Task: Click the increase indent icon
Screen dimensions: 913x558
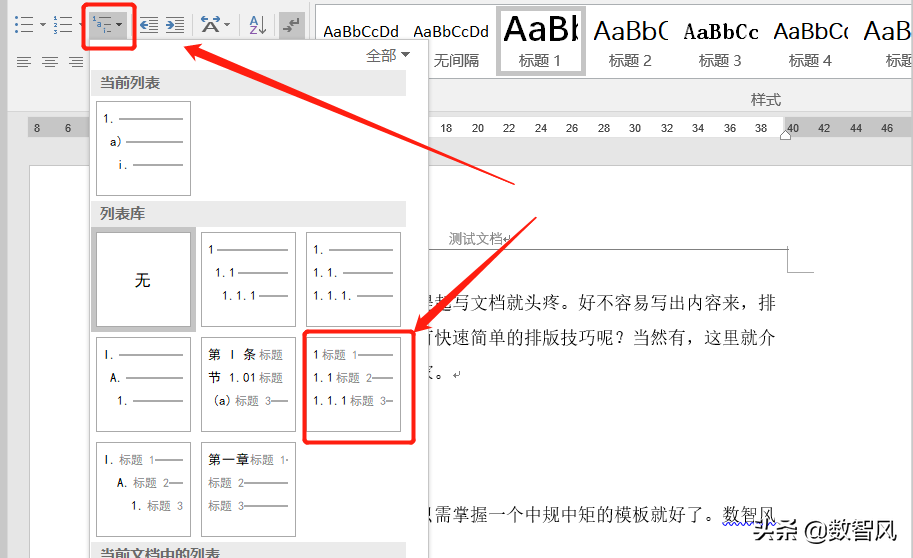Action: 175,24
